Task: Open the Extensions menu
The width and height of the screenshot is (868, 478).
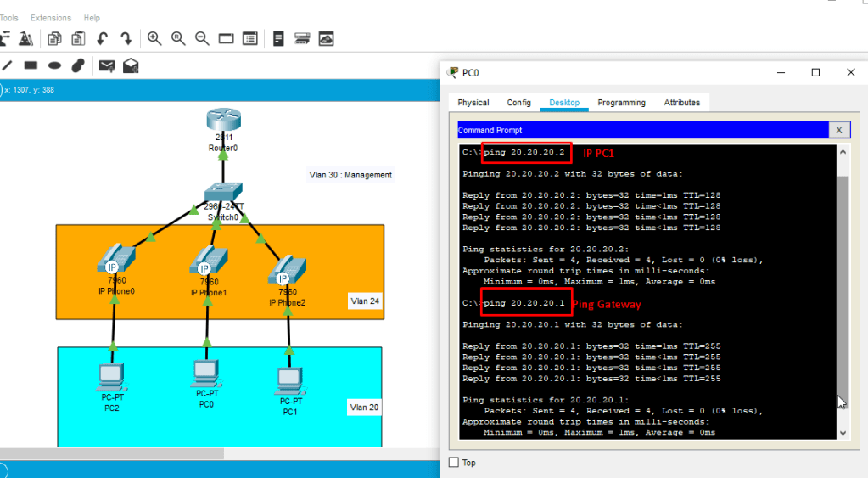Action: tap(51, 18)
